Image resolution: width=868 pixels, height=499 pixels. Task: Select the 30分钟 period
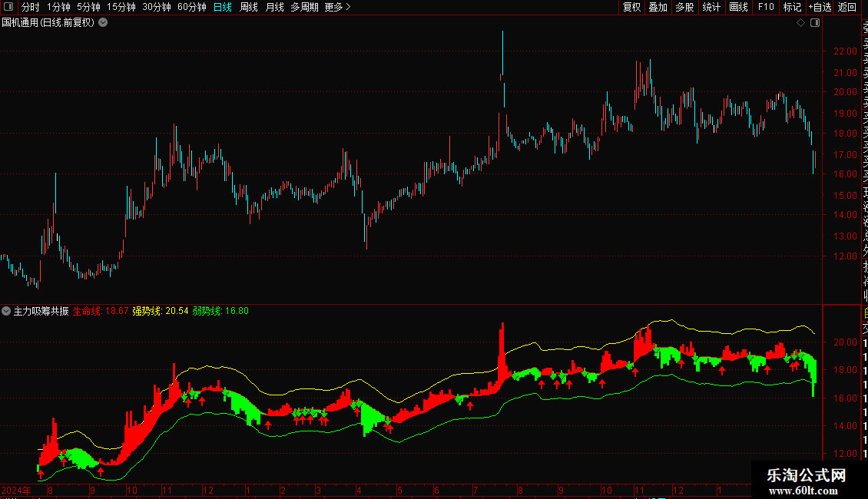click(x=157, y=7)
